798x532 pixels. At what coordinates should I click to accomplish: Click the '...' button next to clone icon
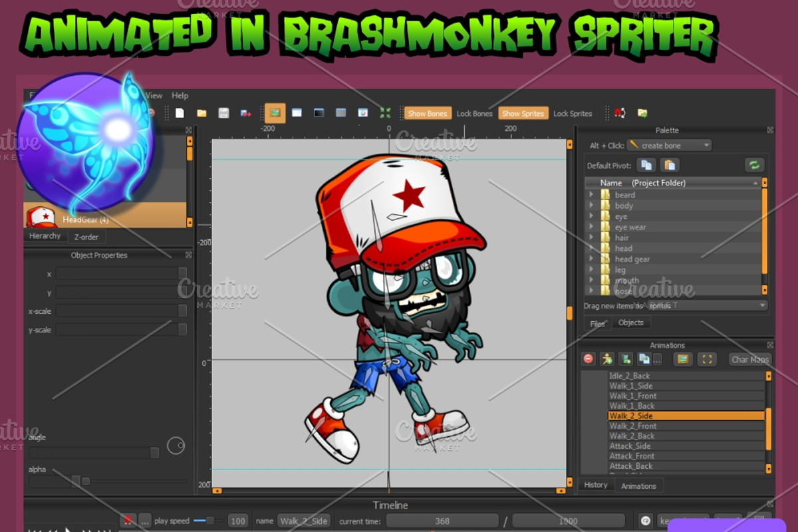pos(658,359)
